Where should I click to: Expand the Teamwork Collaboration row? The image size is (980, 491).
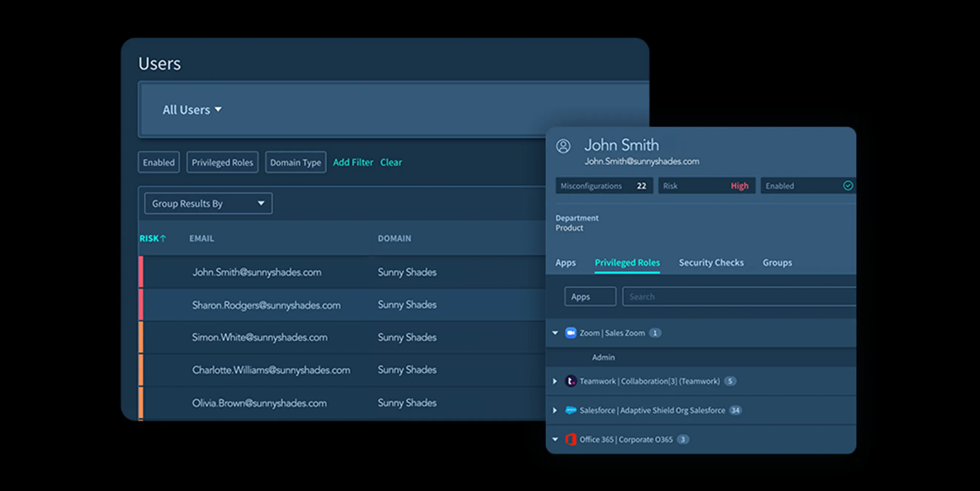pos(555,381)
